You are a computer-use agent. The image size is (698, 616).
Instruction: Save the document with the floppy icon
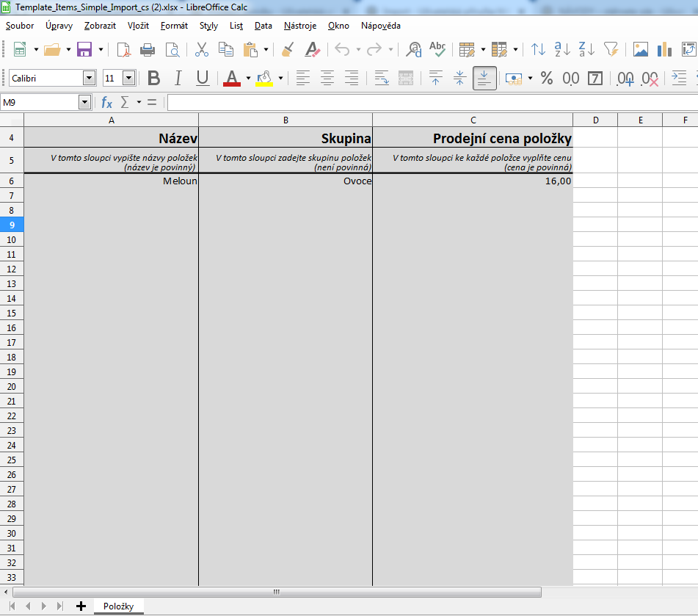[x=84, y=49]
